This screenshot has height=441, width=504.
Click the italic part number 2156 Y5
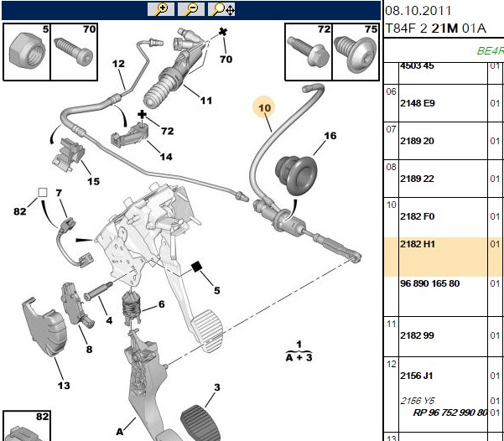(x=418, y=401)
